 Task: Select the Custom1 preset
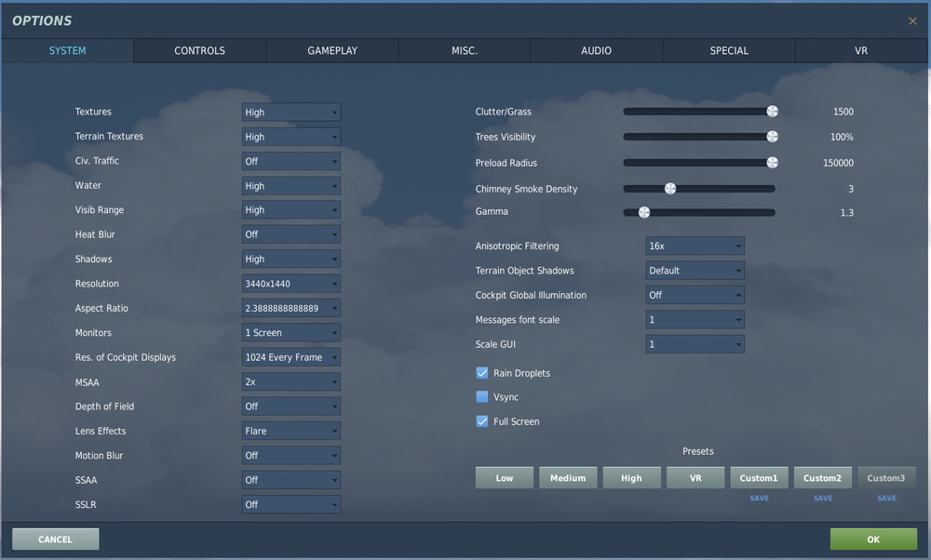coord(759,477)
